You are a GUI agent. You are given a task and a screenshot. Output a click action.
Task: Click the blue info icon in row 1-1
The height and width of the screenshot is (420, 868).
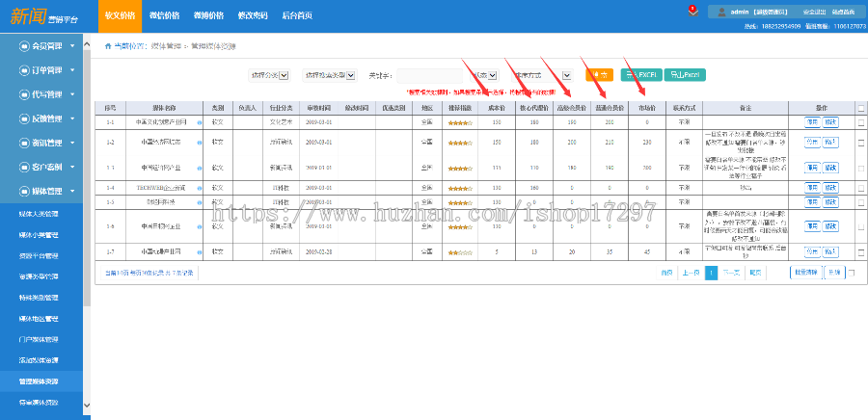(x=200, y=122)
